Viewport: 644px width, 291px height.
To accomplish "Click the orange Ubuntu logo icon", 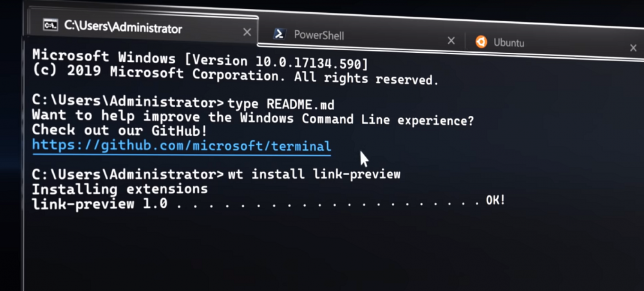I will click(481, 41).
